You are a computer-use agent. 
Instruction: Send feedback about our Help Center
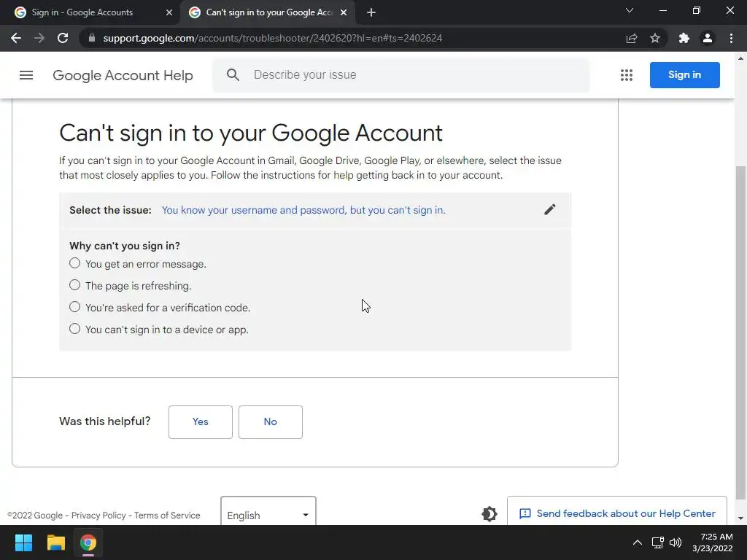(617, 512)
